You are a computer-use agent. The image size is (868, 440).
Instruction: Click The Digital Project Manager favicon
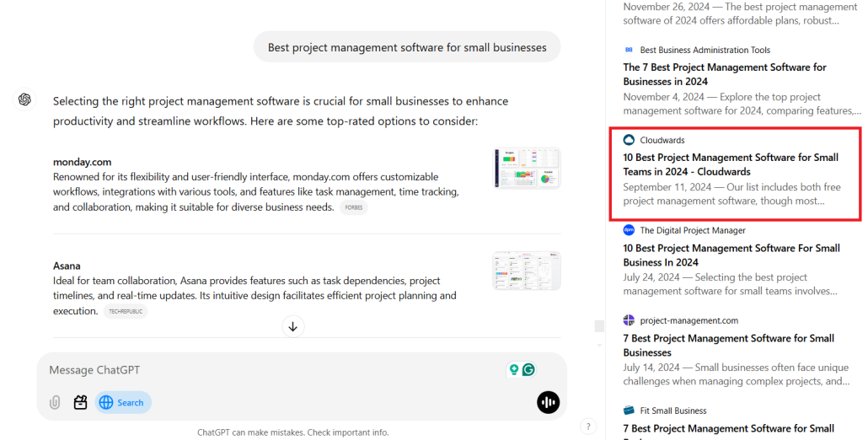(x=629, y=230)
